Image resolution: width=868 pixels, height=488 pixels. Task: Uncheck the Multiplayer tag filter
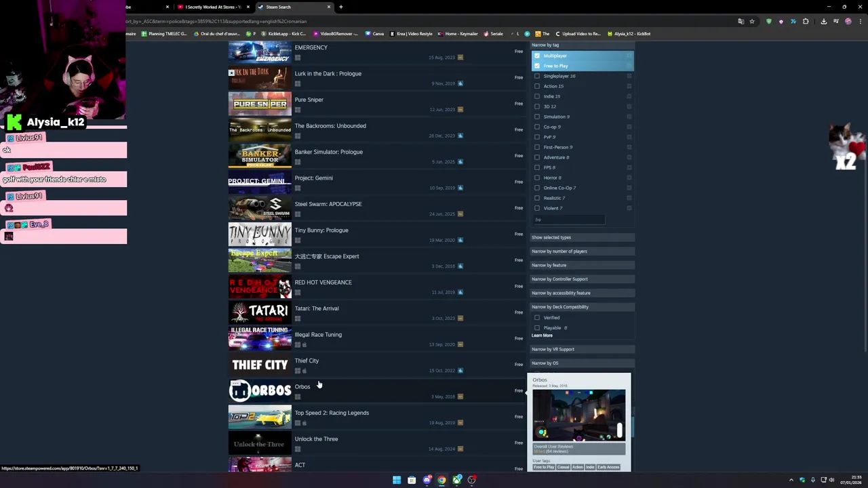tap(537, 56)
